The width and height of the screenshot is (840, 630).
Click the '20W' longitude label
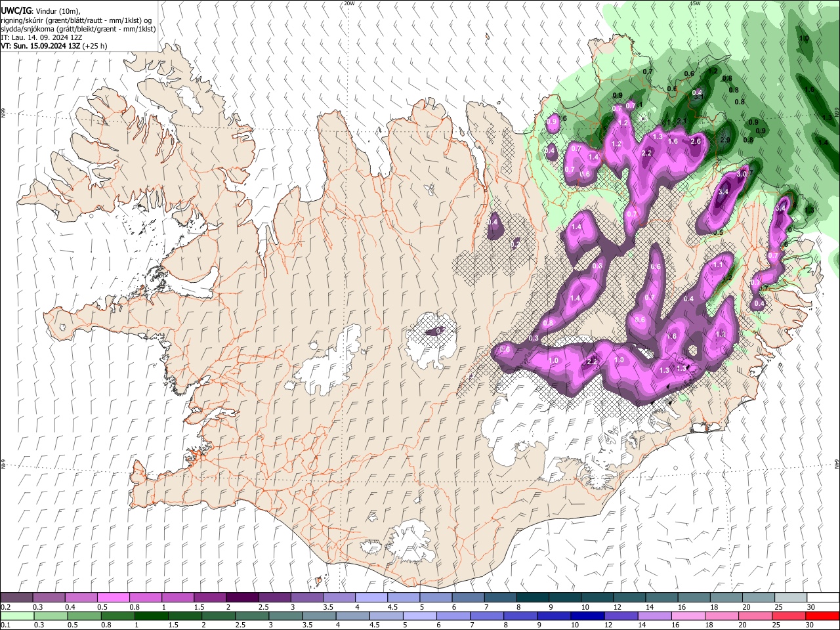click(349, 3)
